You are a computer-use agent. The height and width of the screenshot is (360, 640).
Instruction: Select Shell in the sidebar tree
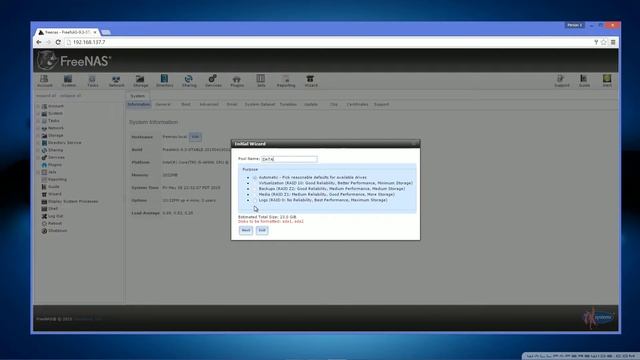pyautogui.click(x=53, y=209)
